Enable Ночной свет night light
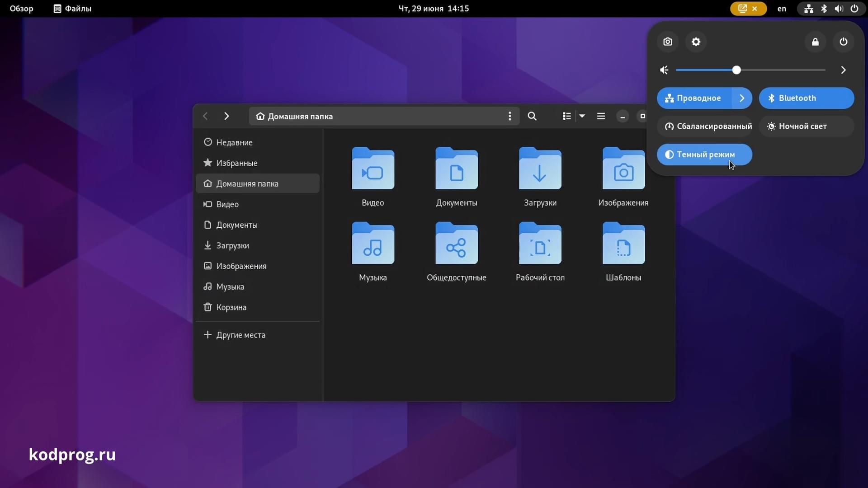Screen dimensions: 868x488 pos(806,126)
